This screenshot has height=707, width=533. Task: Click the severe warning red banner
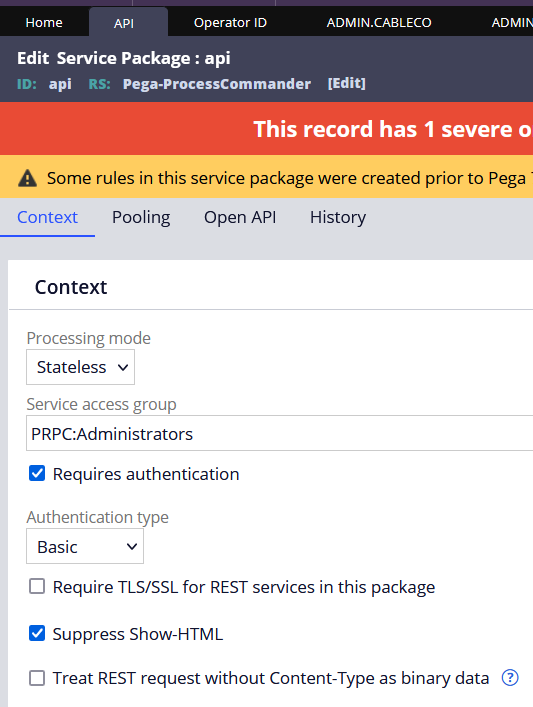pos(266,129)
